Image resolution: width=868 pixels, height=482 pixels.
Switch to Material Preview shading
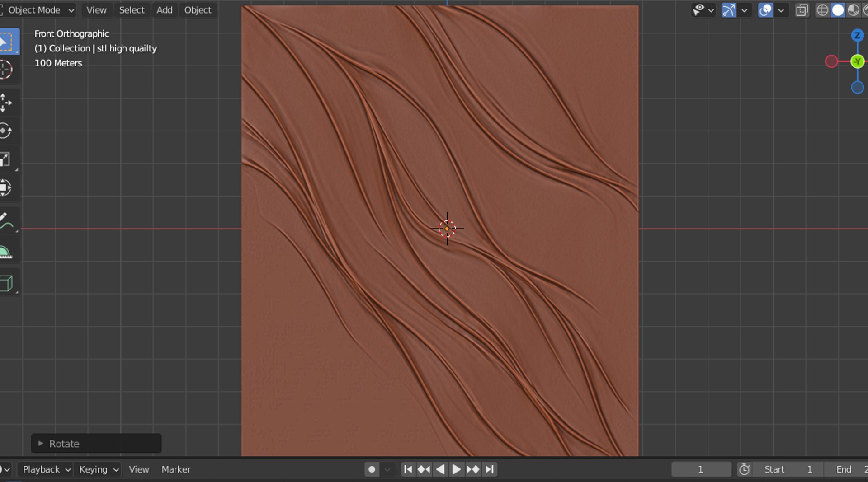point(853,10)
